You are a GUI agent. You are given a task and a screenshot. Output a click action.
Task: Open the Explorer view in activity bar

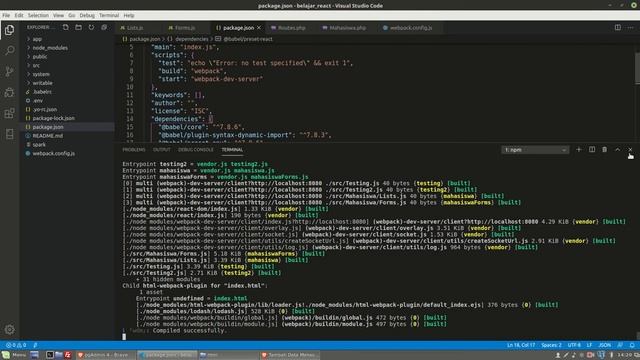(x=9, y=30)
